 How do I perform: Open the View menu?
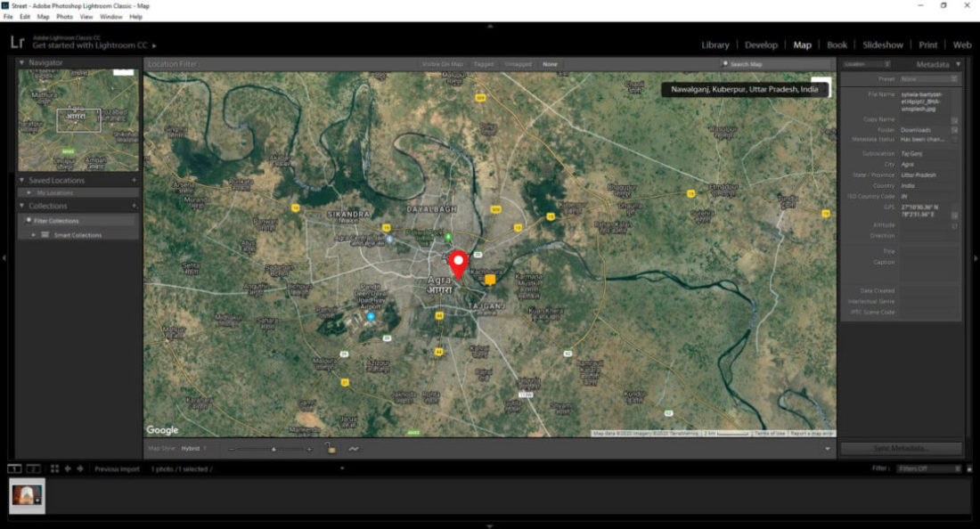86,17
